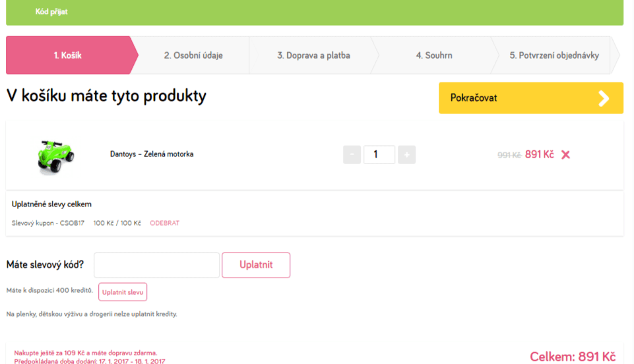Go to step 1. Košík
634x364 pixels.
(x=68, y=55)
